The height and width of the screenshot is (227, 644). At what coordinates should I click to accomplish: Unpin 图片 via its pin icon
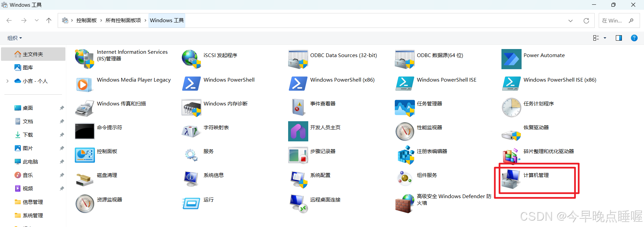click(62, 148)
